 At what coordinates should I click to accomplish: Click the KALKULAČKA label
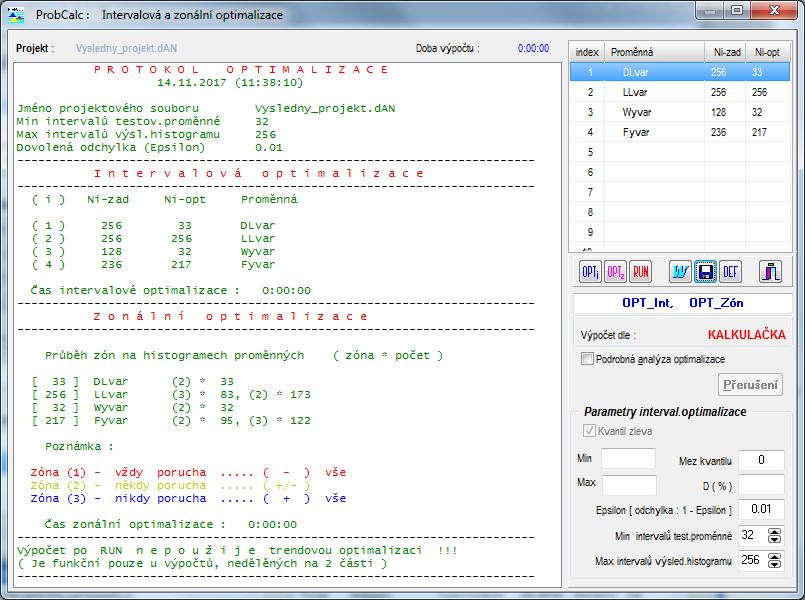[x=746, y=335]
